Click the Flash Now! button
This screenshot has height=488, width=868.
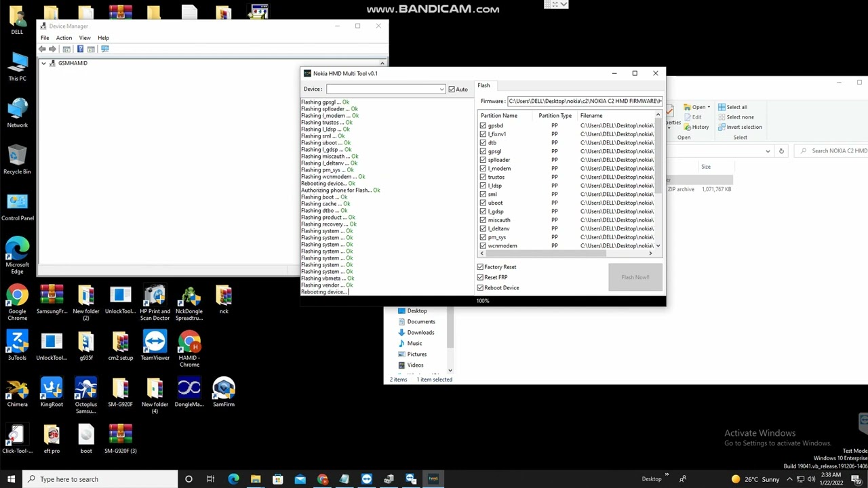coord(635,277)
